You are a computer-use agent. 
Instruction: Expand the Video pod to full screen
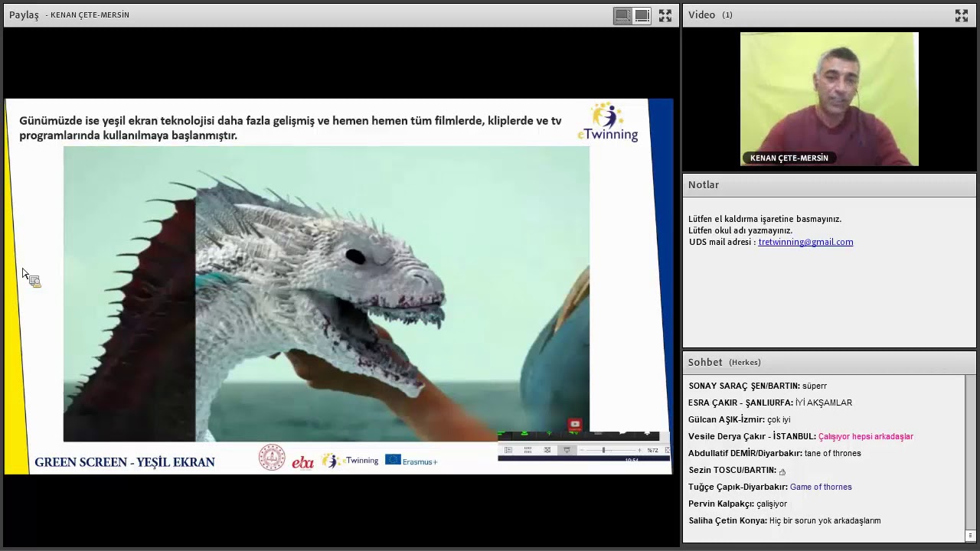962,15
